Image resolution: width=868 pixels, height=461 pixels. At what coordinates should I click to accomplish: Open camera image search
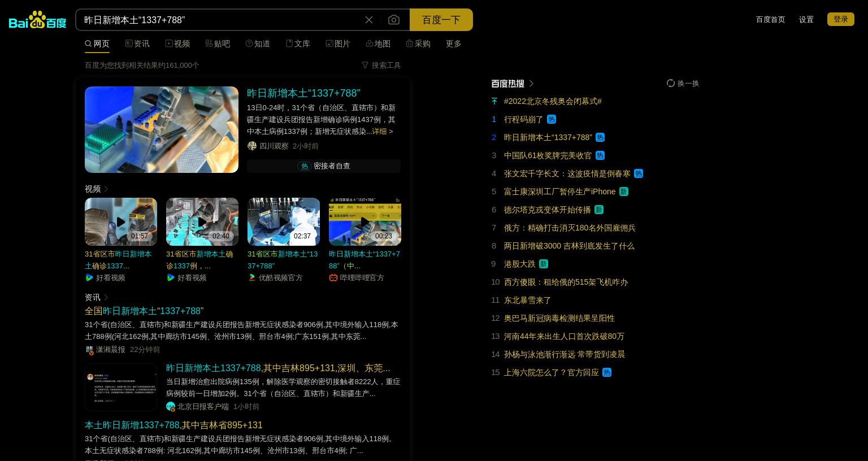coord(394,20)
